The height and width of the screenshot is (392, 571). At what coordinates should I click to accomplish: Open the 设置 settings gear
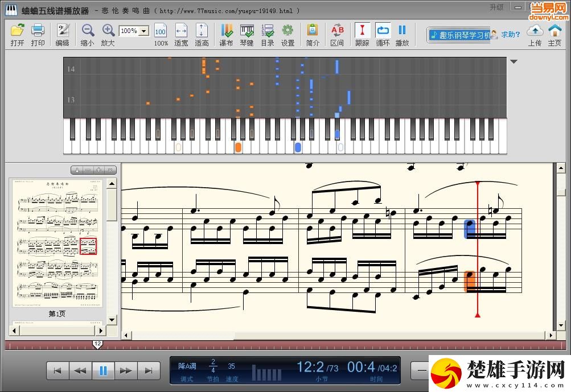click(x=287, y=35)
